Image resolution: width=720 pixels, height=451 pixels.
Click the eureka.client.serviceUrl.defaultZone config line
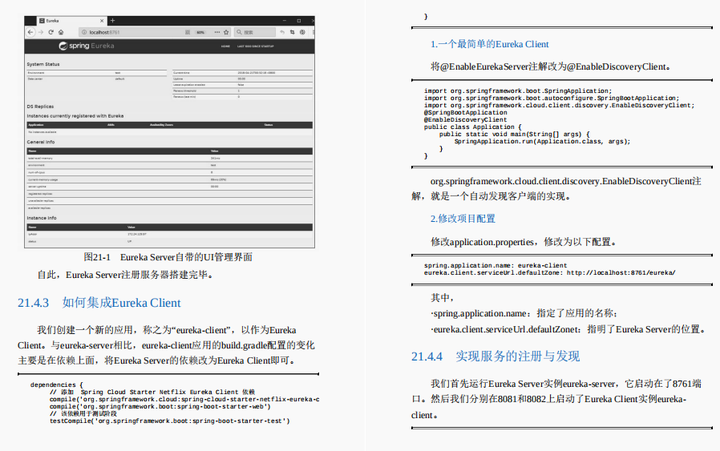pos(550,273)
